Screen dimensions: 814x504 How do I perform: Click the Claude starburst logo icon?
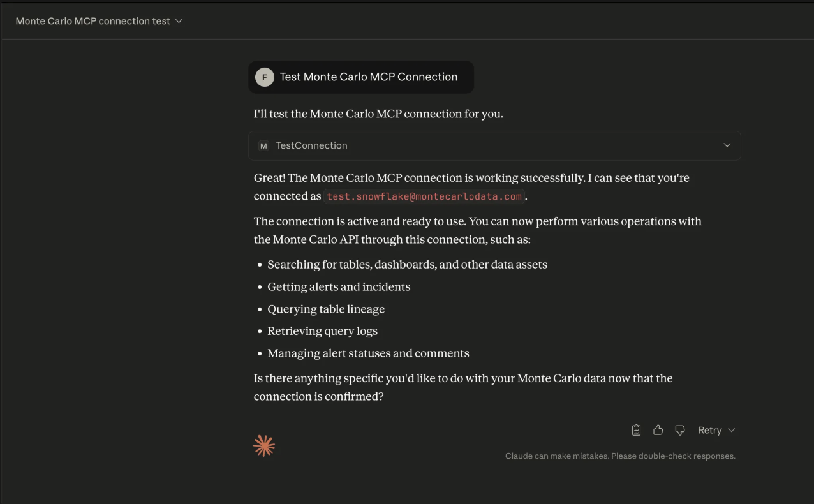click(264, 446)
